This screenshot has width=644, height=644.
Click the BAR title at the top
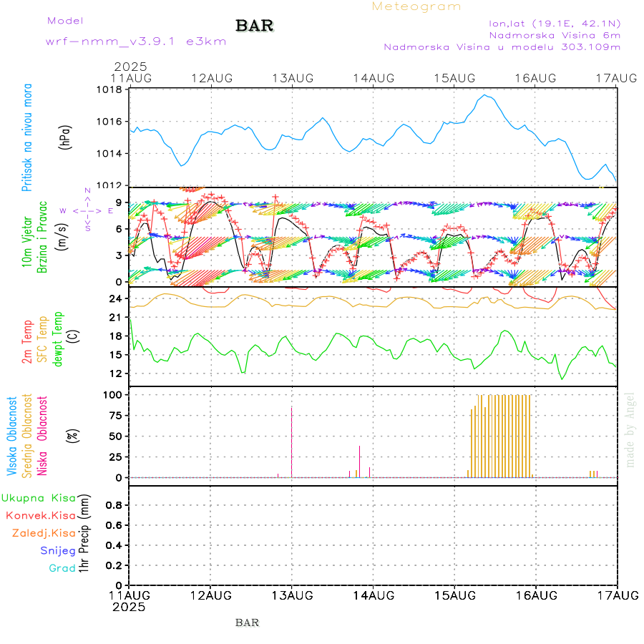click(x=254, y=26)
